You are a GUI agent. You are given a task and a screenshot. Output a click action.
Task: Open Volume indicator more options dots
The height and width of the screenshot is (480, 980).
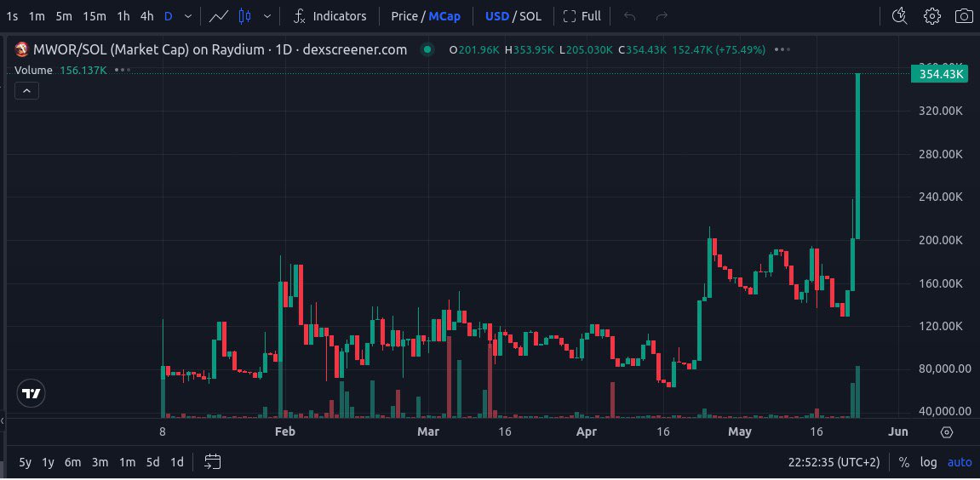[x=123, y=70]
